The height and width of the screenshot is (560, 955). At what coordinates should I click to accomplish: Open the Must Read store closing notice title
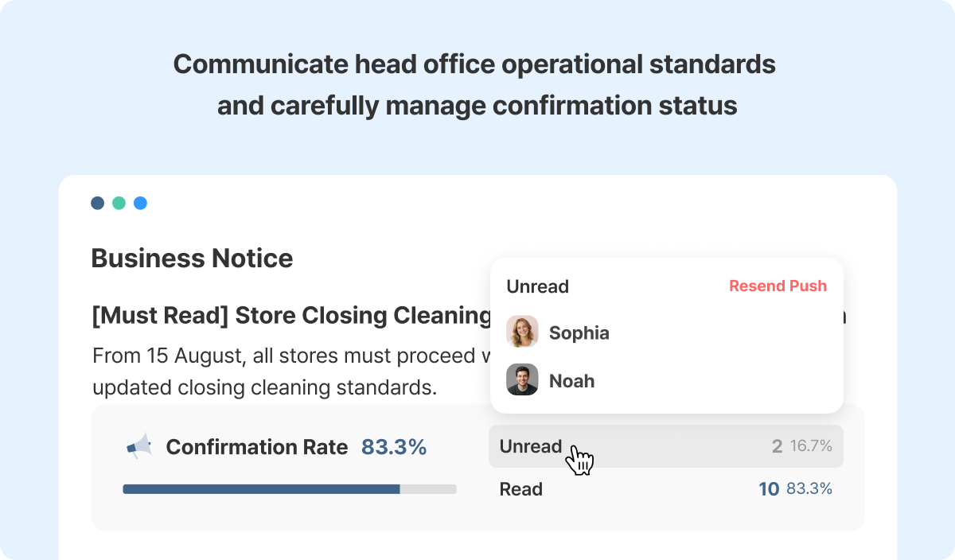point(292,316)
